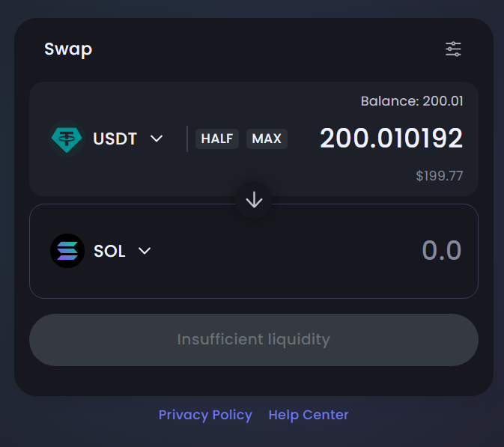The width and height of the screenshot is (504, 447).
Task: Expand the SOL token chevron
Action: [145, 251]
